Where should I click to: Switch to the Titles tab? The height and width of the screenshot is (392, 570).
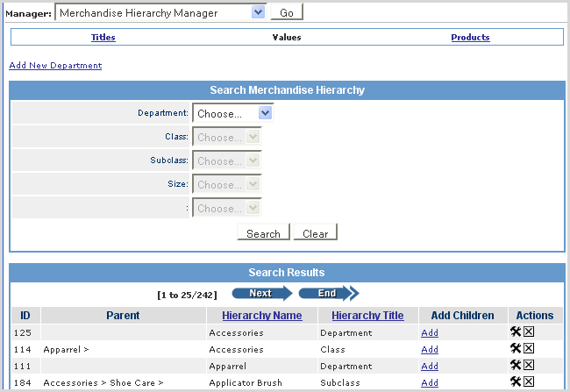[x=103, y=38]
